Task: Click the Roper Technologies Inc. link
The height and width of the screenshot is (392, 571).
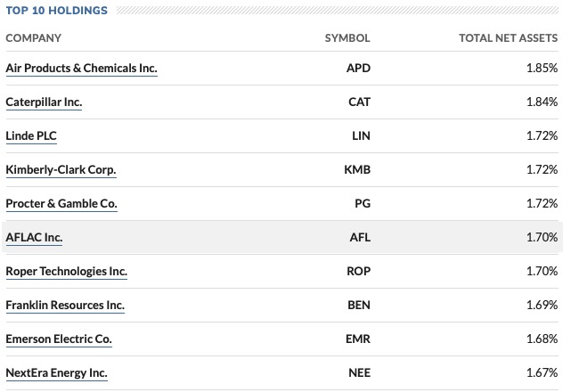Action: point(67,272)
